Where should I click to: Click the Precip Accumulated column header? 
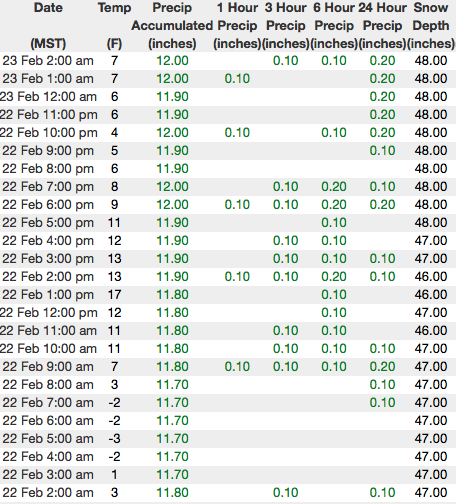[x=172, y=26]
